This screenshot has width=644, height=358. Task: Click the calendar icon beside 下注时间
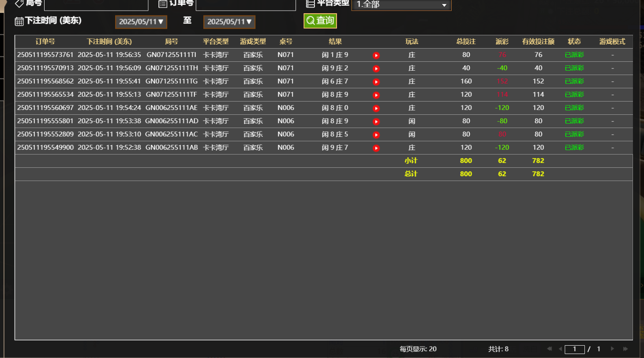(19, 21)
